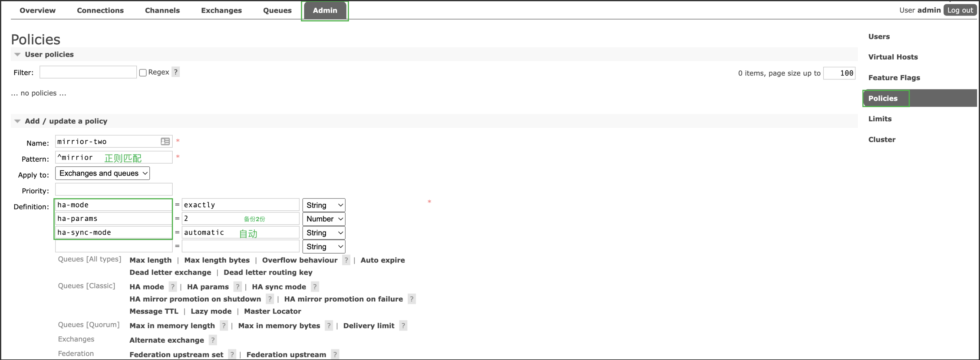Collapse the User policies section
980x360 pixels.
(17, 55)
